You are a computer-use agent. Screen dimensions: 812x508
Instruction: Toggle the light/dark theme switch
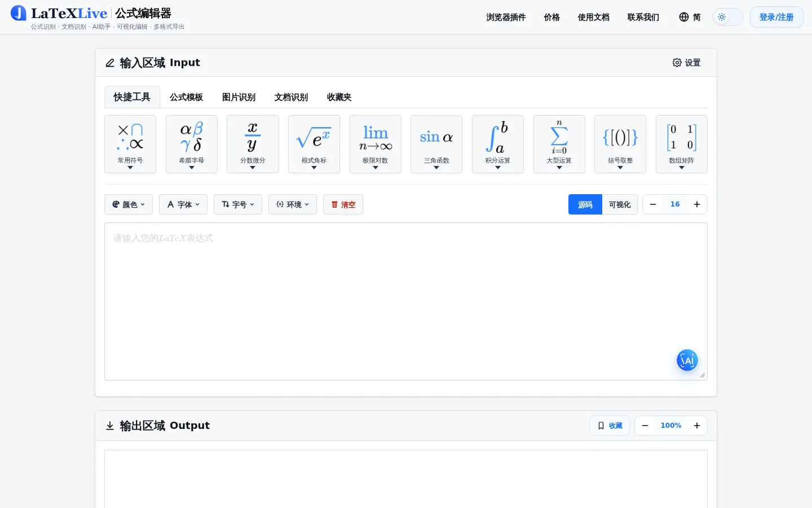point(727,17)
